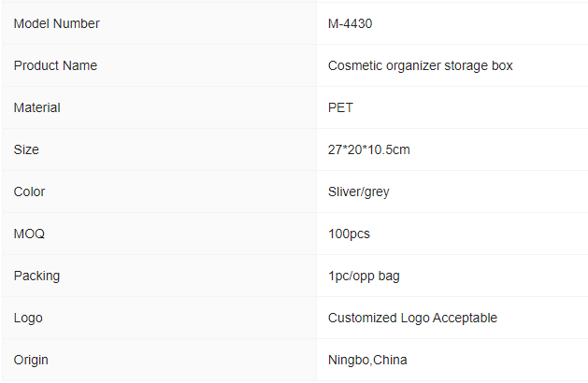Click the Color label cell
Viewport: 588px width, 383px height.
coord(159,191)
